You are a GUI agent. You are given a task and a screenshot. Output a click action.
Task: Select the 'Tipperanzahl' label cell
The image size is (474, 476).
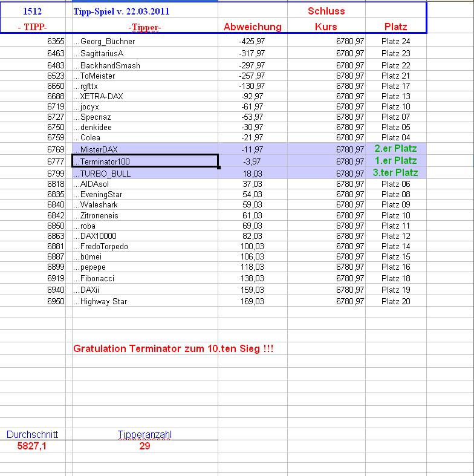pos(144,434)
